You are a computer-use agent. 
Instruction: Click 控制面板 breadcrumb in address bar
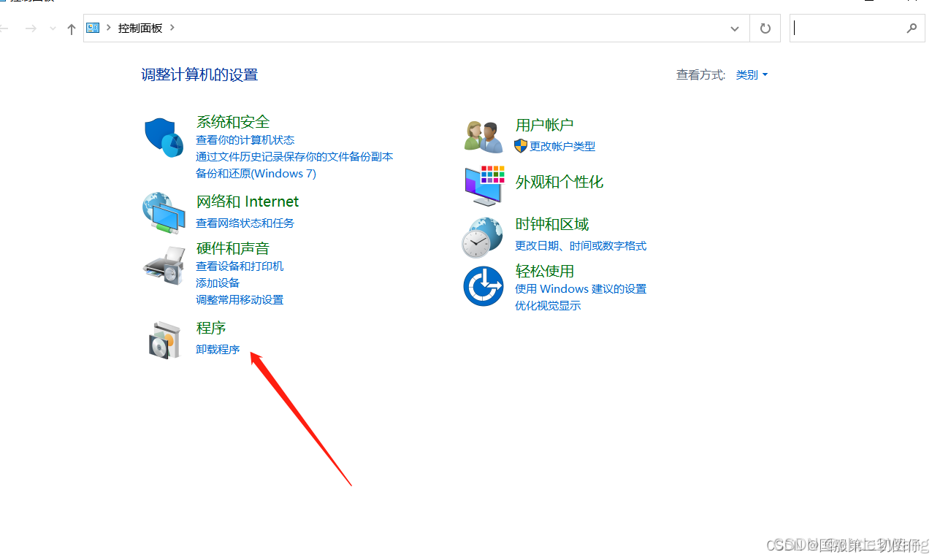pyautogui.click(x=140, y=28)
